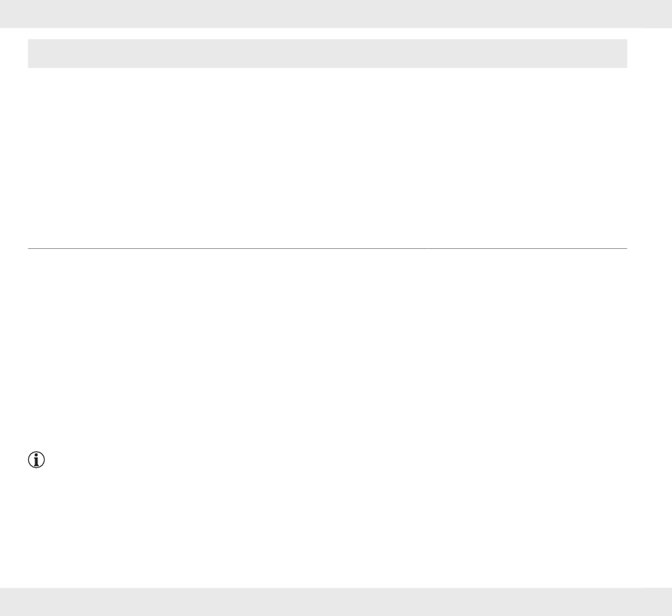Click the right side of top gray bar

click(x=629, y=13)
